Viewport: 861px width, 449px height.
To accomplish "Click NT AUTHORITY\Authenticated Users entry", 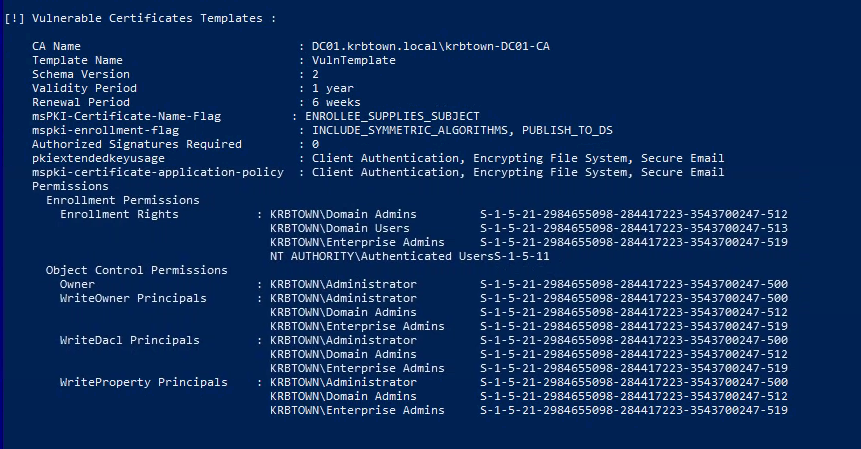I will click(382, 256).
